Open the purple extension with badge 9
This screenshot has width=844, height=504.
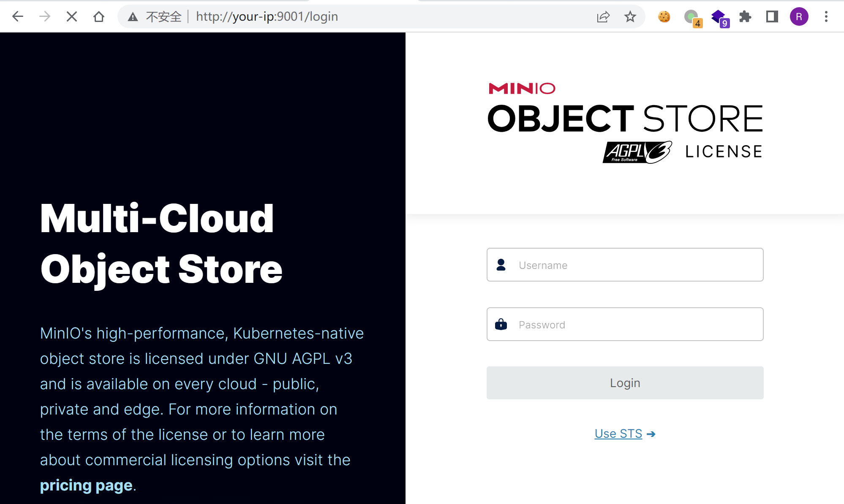coord(719,17)
